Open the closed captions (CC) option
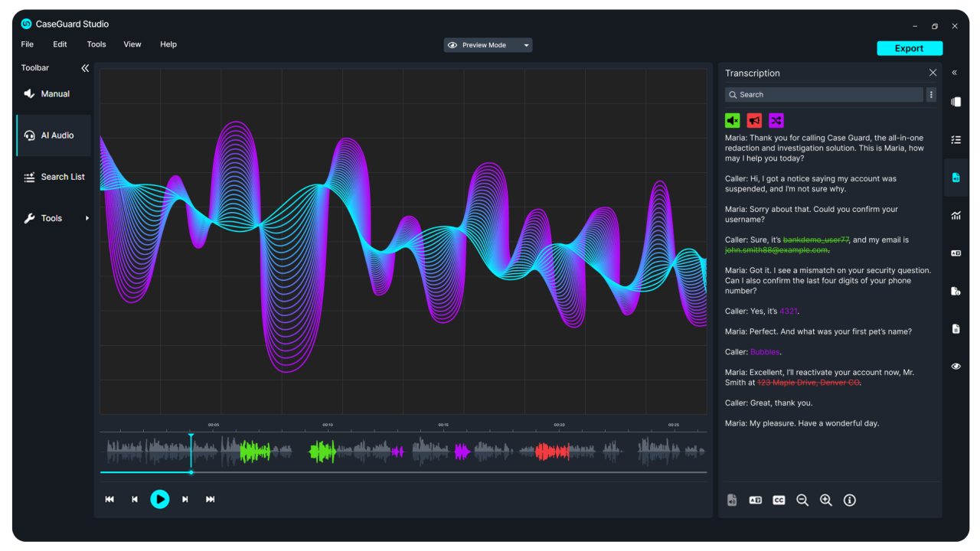Screen dimensions: 980x551 tap(779, 500)
